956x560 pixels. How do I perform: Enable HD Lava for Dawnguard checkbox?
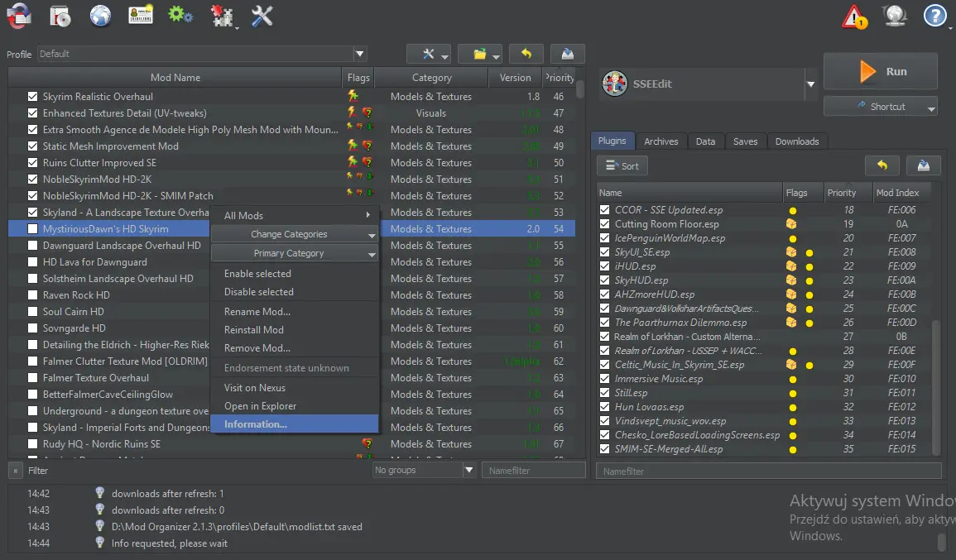coord(33,262)
